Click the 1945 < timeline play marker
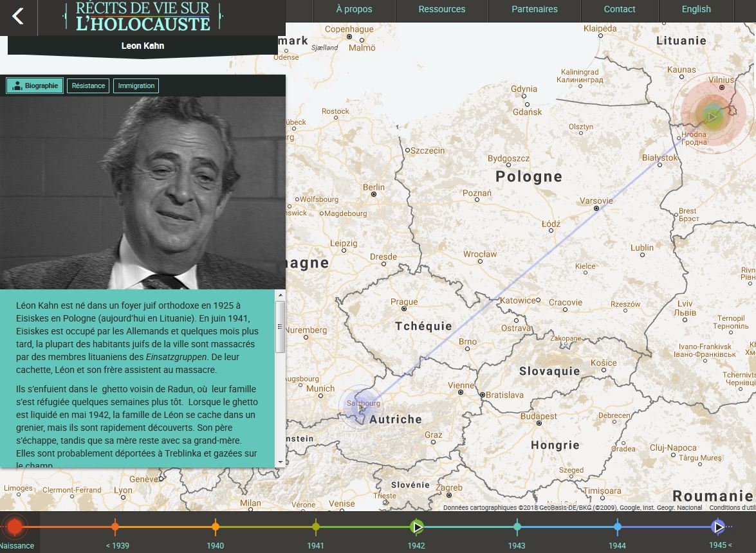This screenshot has height=553, width=756. click(x=719, y=527)
